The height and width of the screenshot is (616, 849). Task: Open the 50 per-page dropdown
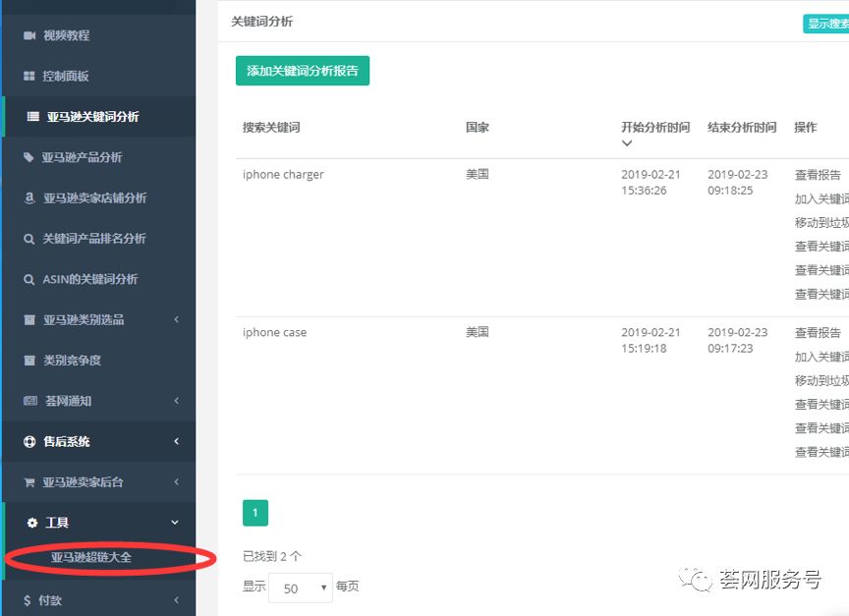point(302,586)
